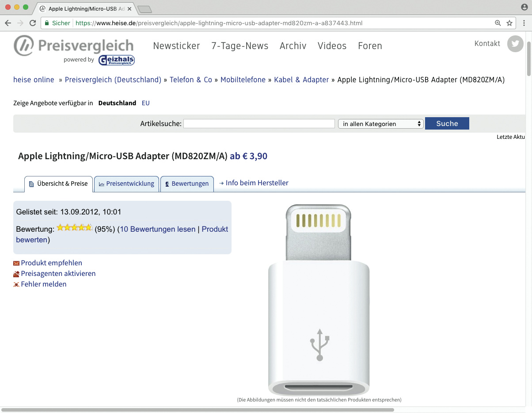Open Newsticker in the top navigation
Image resolution: width=532 pixels, height=413 pixels.
point(176,46)
